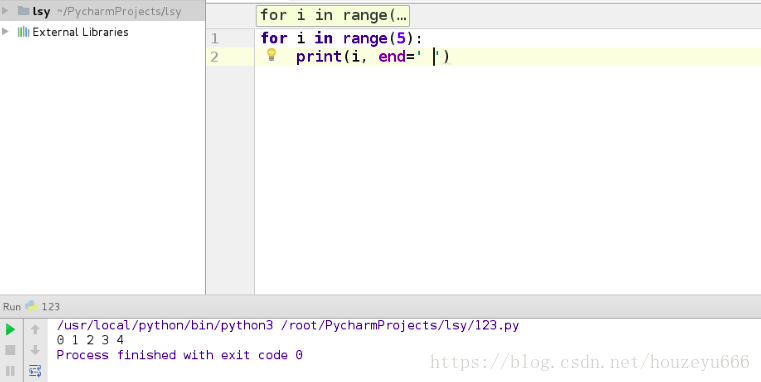
Task: Click the Pause output button
Action: [x=10, y=371]
